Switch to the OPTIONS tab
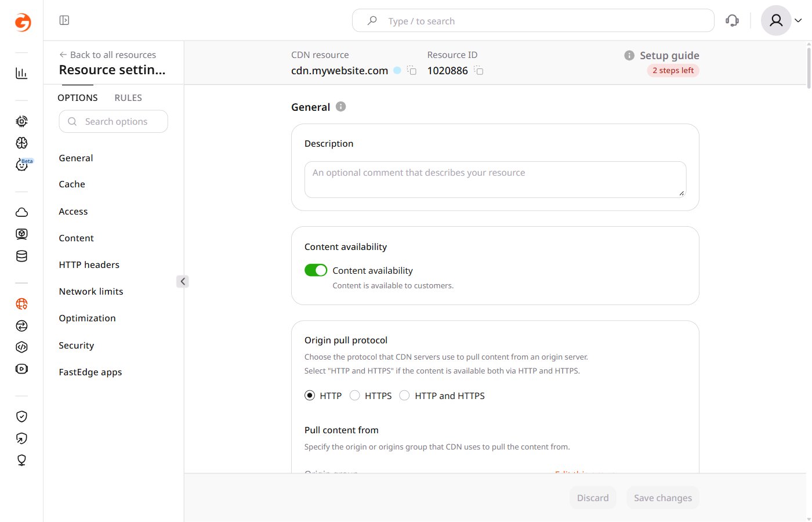 pos(78,97)
